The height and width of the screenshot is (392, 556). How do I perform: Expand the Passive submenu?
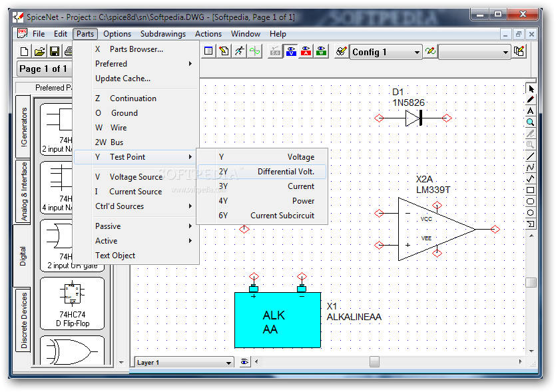pyautogui.click(x=136, y=226)
